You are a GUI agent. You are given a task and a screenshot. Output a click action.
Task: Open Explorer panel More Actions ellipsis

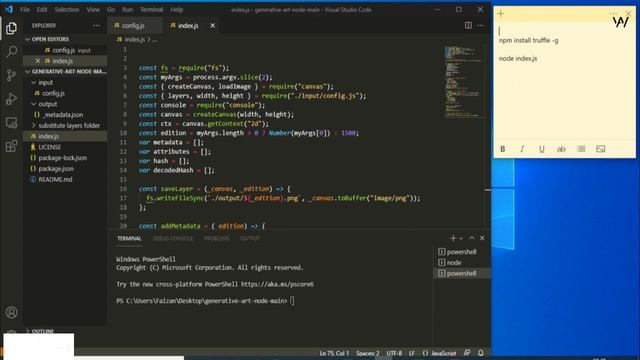[96, 25]
